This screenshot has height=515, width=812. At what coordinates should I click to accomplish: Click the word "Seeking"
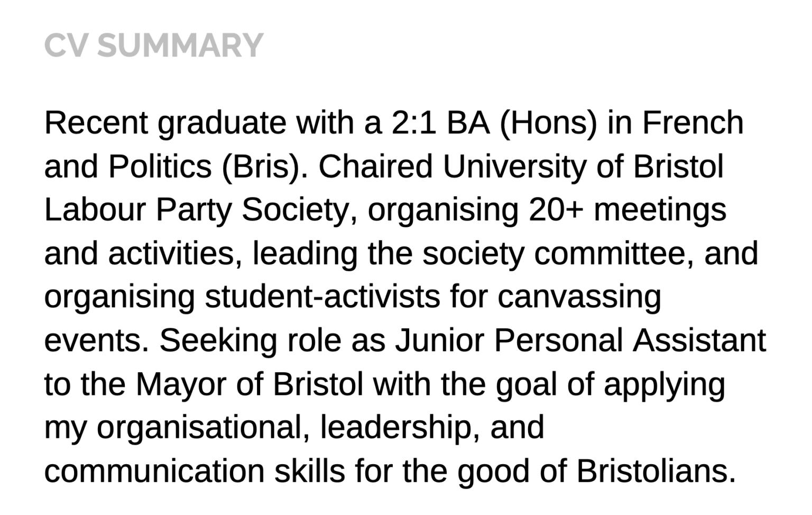[218, 341]
